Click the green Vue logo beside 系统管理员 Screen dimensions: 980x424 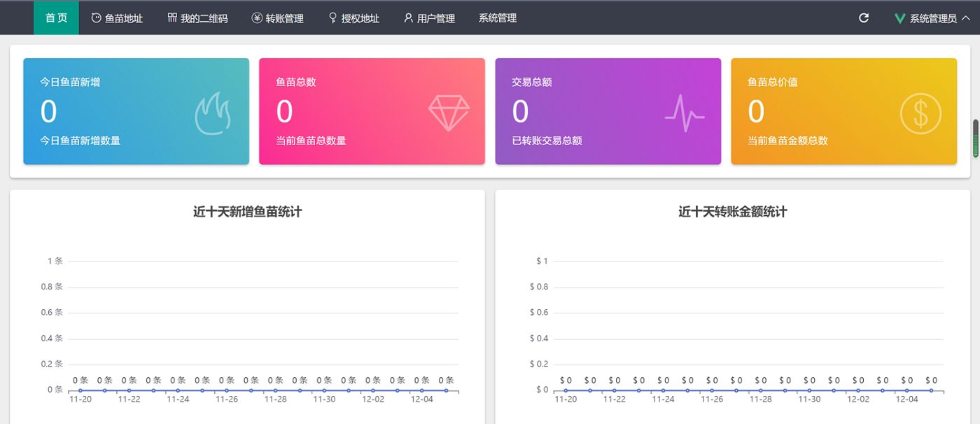point(900,19)
